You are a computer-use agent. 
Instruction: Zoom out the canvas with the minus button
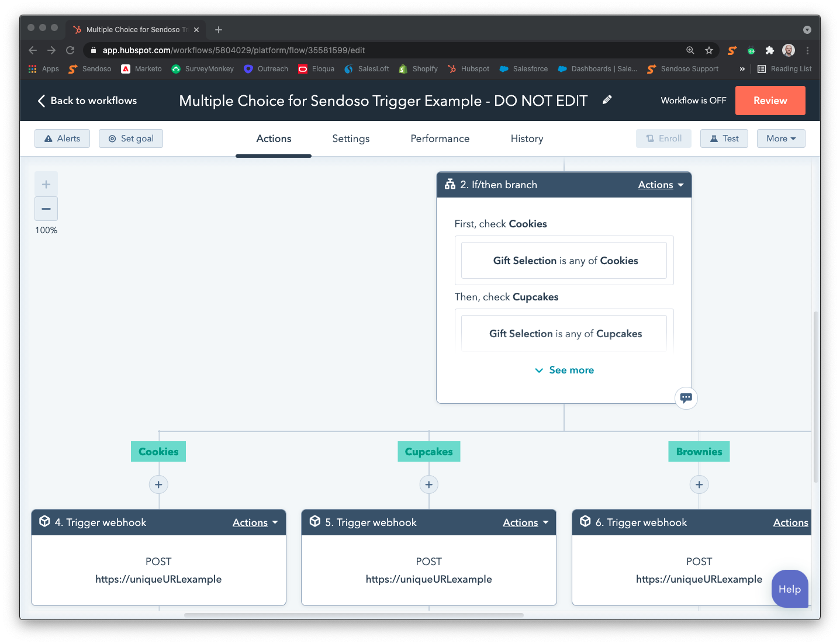46,209
